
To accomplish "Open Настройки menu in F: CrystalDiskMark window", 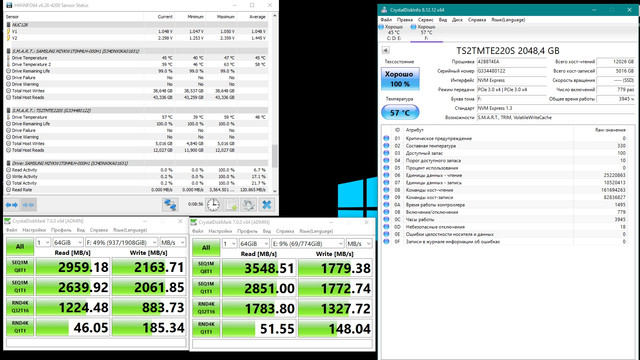I will pyautogui.click(x=34, y=230).
